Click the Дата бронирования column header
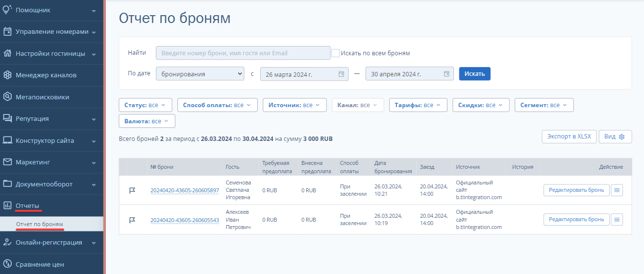 pyautogui.click(x=393, y=167)
